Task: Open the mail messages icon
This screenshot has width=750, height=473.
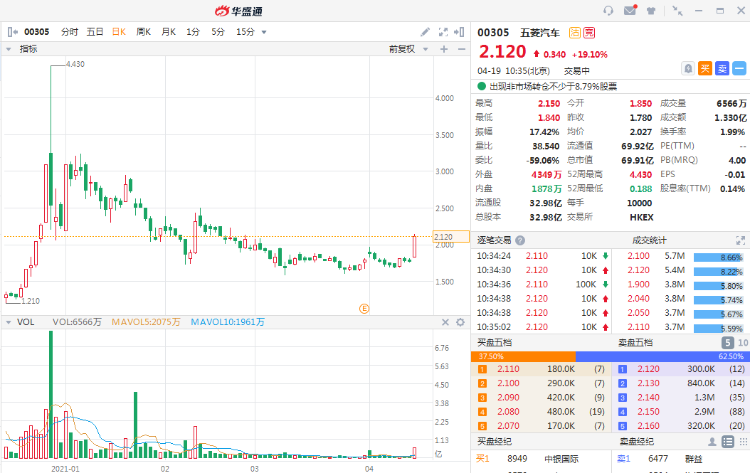Action: [x=630, y=10]
